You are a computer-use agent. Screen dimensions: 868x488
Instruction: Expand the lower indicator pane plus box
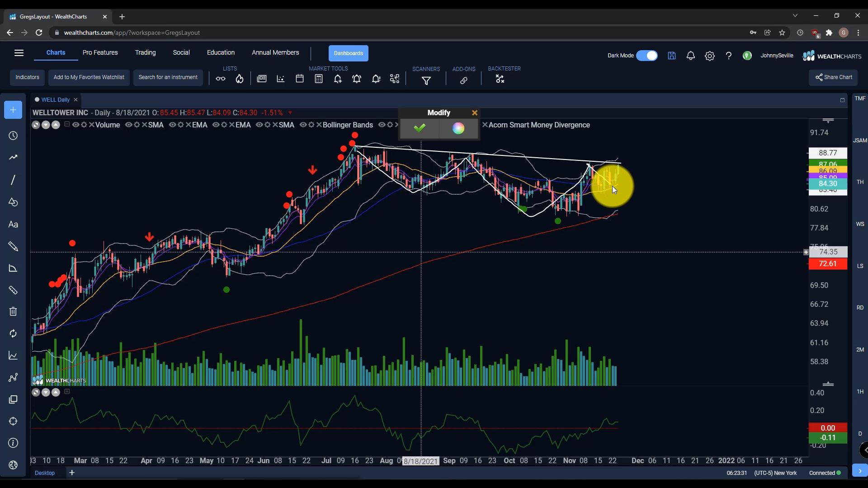pyautogui.click(x=67, y=392)
